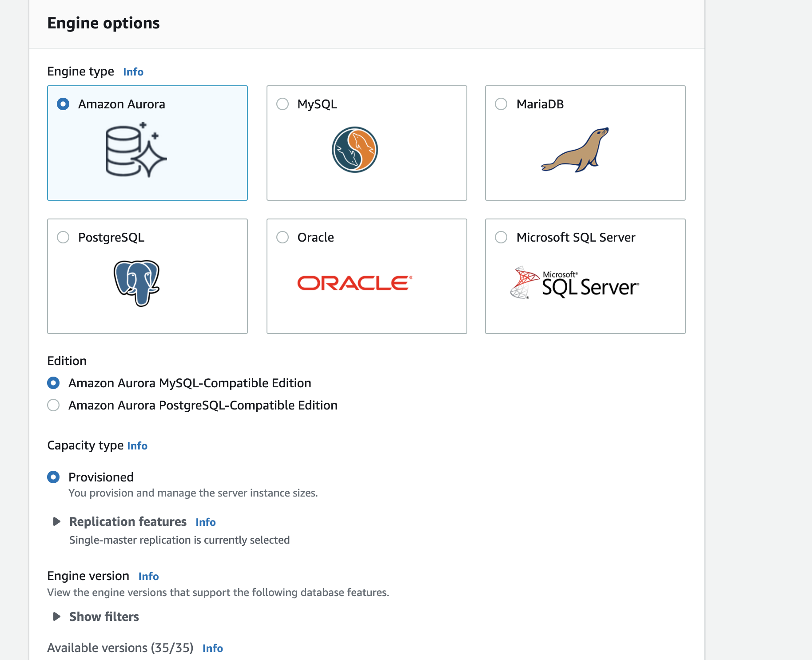Image resolution: width=812 pixels, height=660 pixels.
Task: Click the 'Edition' section label
Action: click(x=67, y=361)
